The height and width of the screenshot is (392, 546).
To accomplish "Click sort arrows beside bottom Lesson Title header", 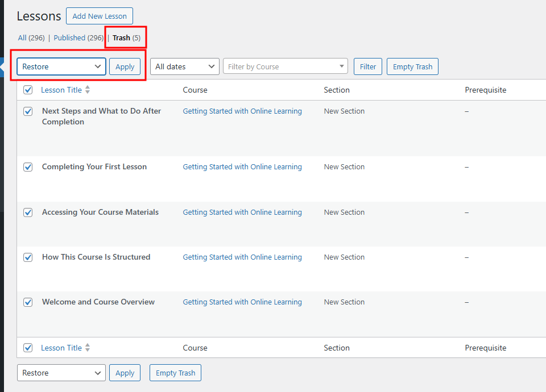I will point(88,348).
